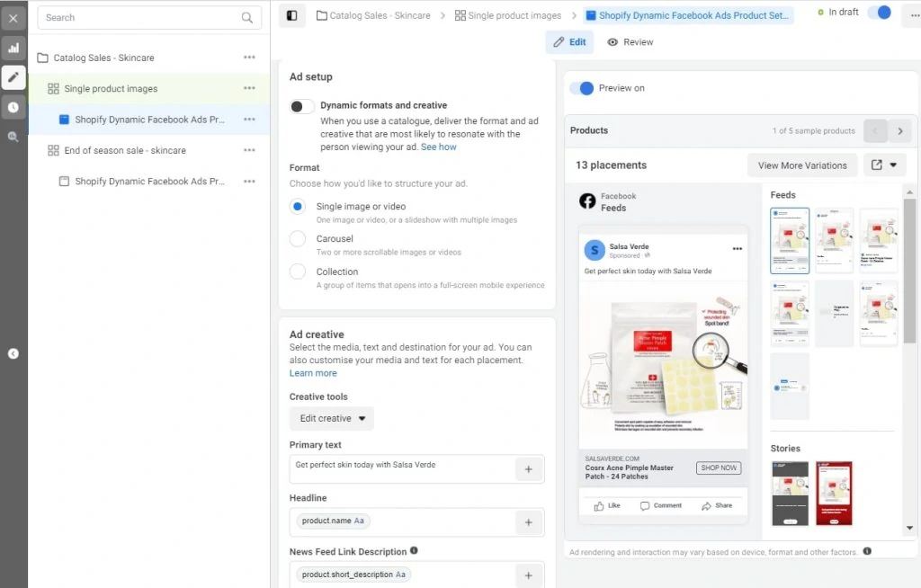Select Collection format option
The image size is (921, 588).
tap(298, 272)
